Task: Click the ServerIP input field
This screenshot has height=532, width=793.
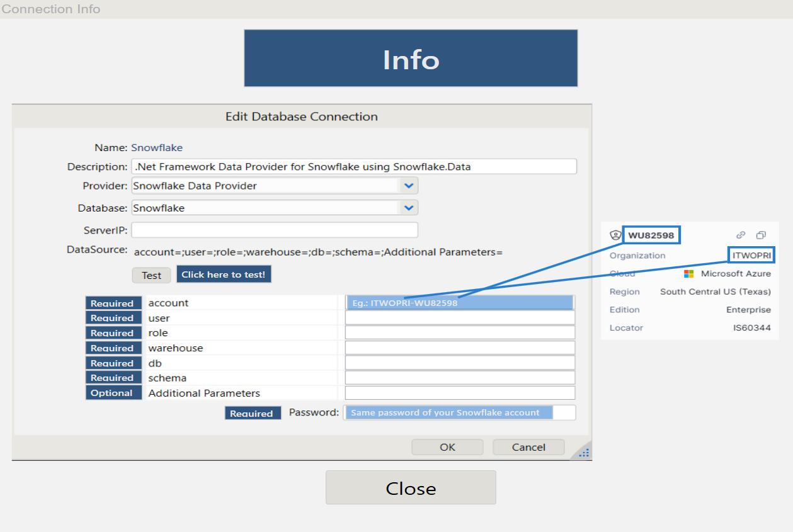Action: [x=275, y=230]
